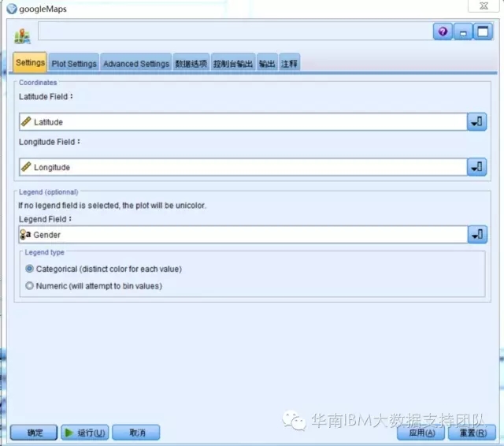Click the googleMaps node icon
Screen dimensions: 504x446
(22, 36)
